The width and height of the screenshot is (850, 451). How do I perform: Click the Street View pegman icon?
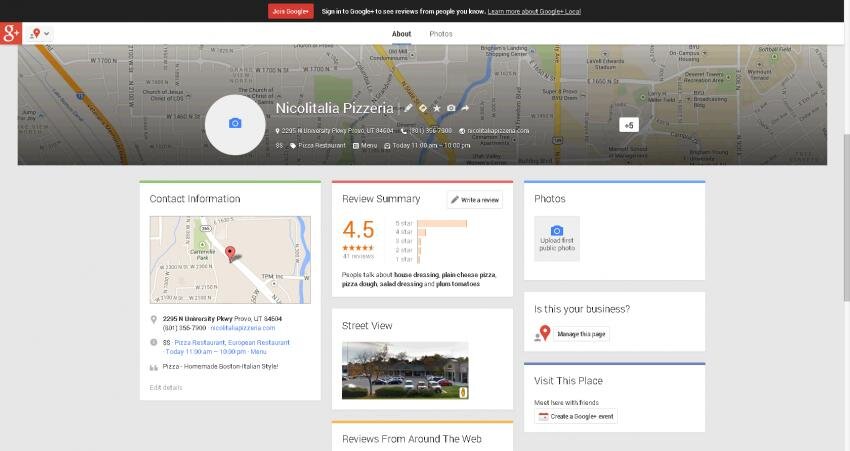(463, 393)
